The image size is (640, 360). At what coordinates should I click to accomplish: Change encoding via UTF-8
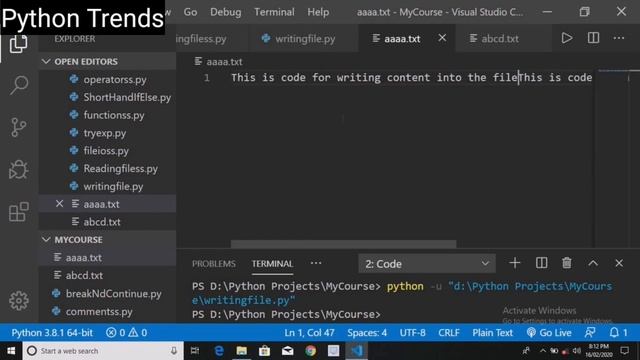pos(412,333)
